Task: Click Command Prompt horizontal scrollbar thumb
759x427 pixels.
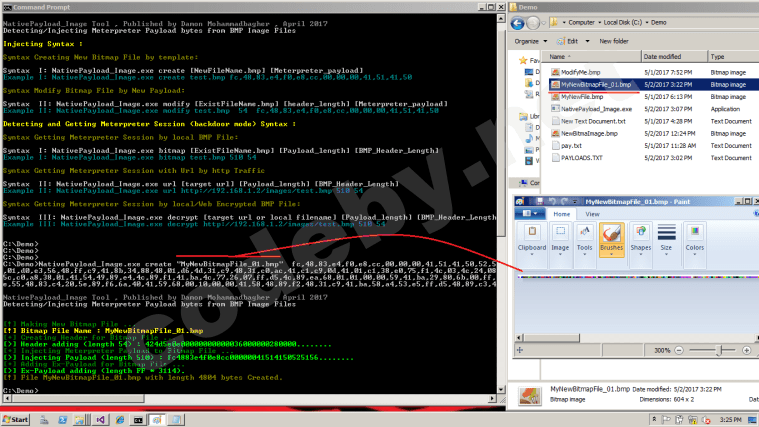Action: point(76,398)
